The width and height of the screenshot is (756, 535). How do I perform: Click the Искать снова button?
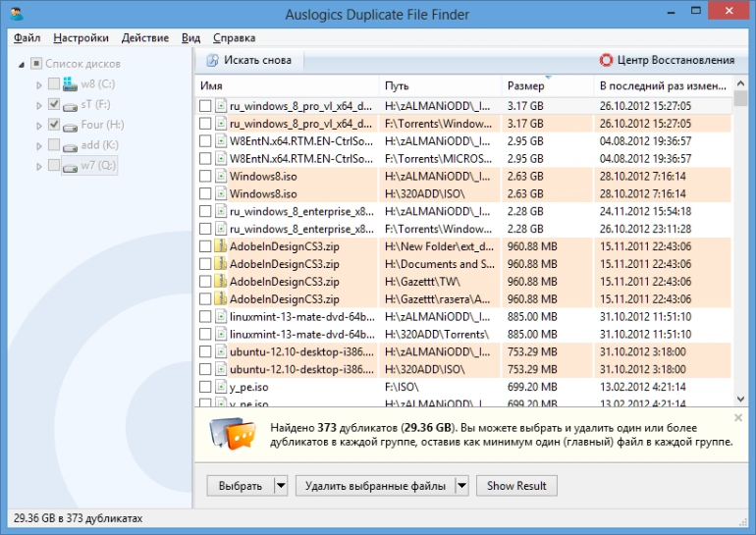[x=249, y=60]
